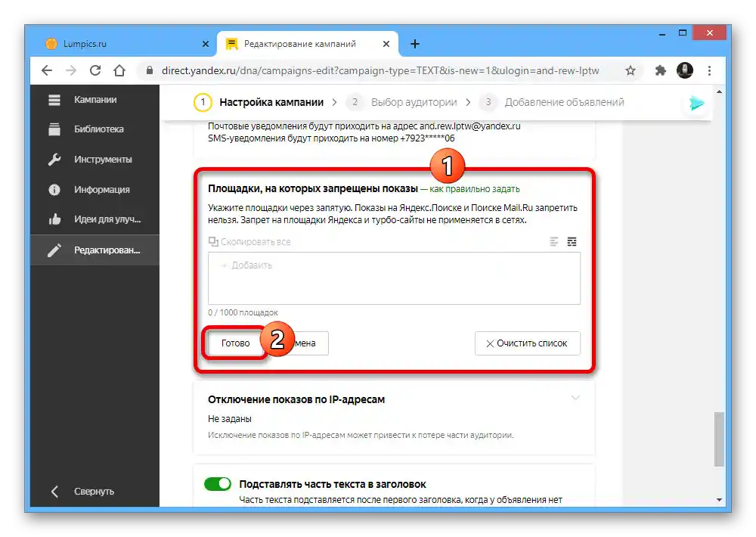The width and height of the screenshot is (756, 537).
Task: Confirm placements with Готово
Action: [x=235, y=343]
